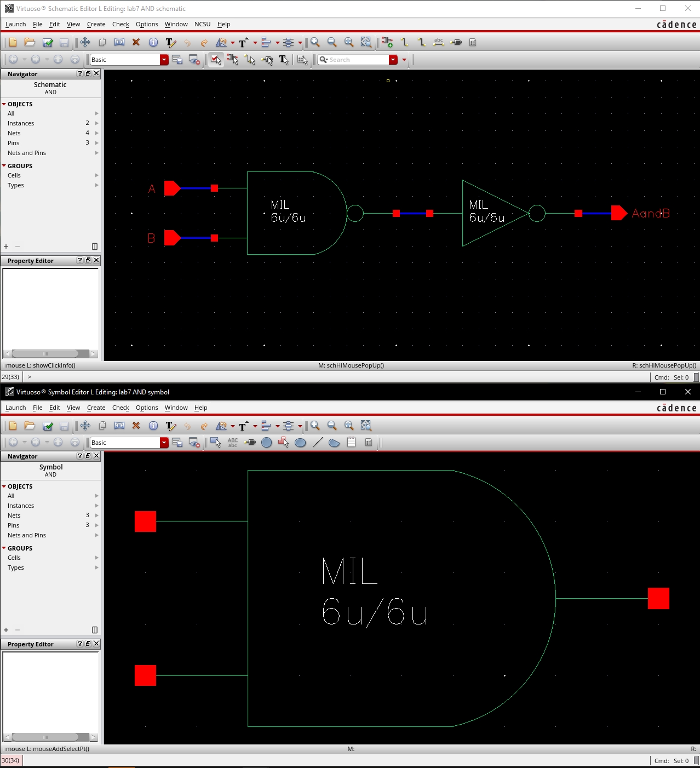The height and width of the screenshot is (768, 700).
Task: Select the Line drawing tool in Symbol Editor
Action: (x=318, y=442)
